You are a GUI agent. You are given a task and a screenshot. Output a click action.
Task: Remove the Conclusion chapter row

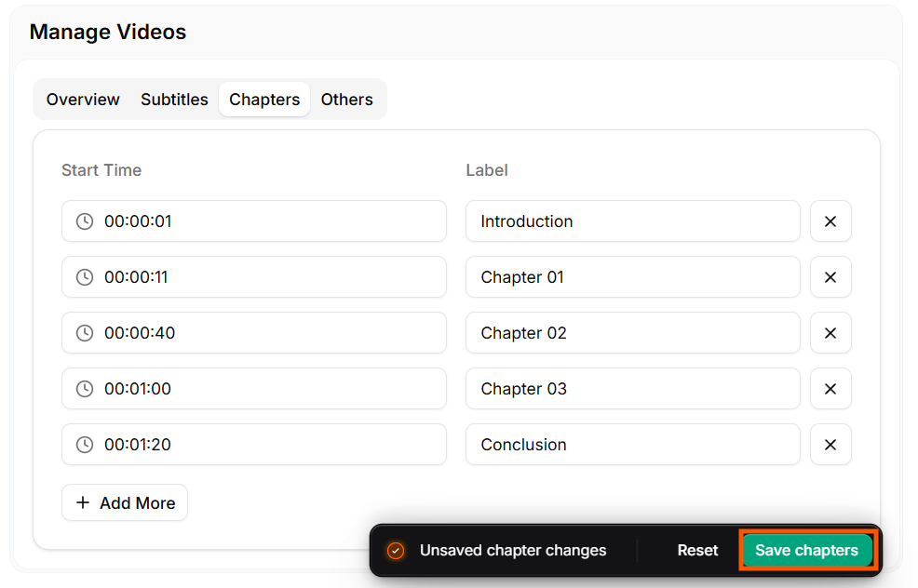coord(830,445)
